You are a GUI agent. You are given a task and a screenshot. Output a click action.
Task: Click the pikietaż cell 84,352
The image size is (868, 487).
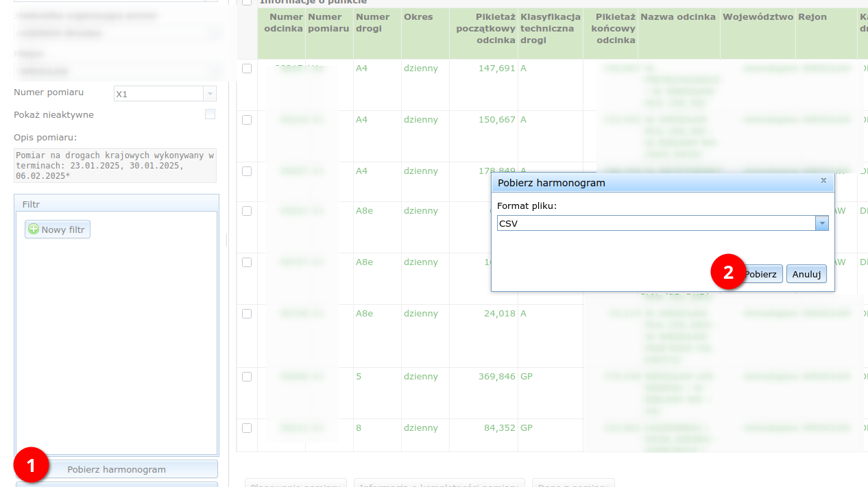coord(499,428)
